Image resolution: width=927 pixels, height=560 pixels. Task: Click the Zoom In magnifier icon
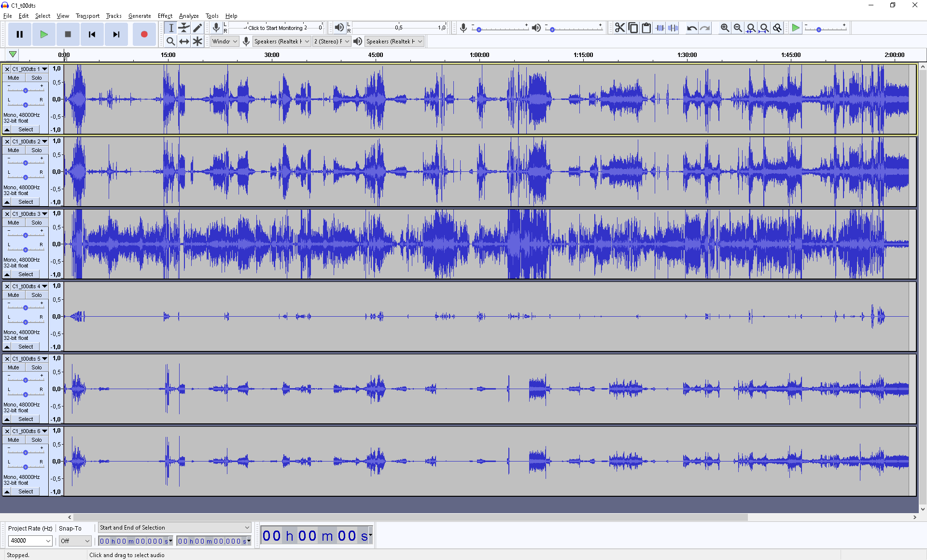pyautogui.click(x=725, y=28)
